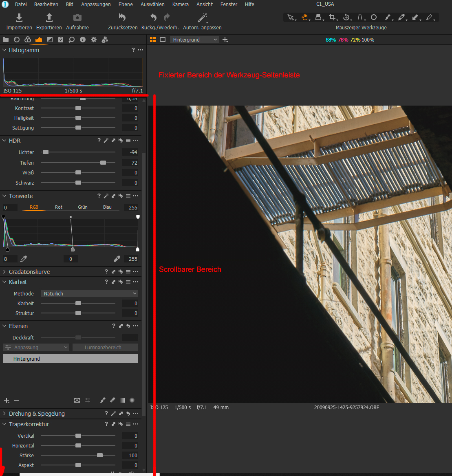Open the Tonwerte presets list icon
Image resolution: width=452 pixels, height=476 pixels.
128,196
